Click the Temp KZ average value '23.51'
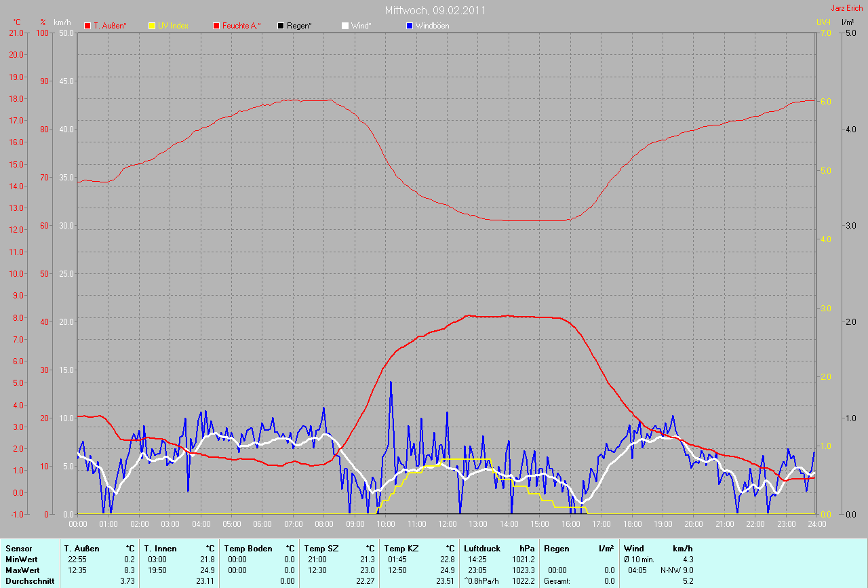868x588 pixels. [x=446, y=581]
